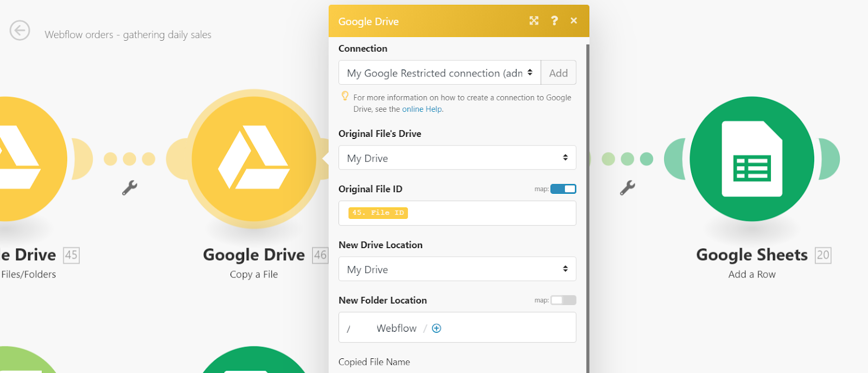Toggle the New Folder Location map switch
Viewport: 868px width, 373px height.
pyautogui.click(x=563, y=300)
